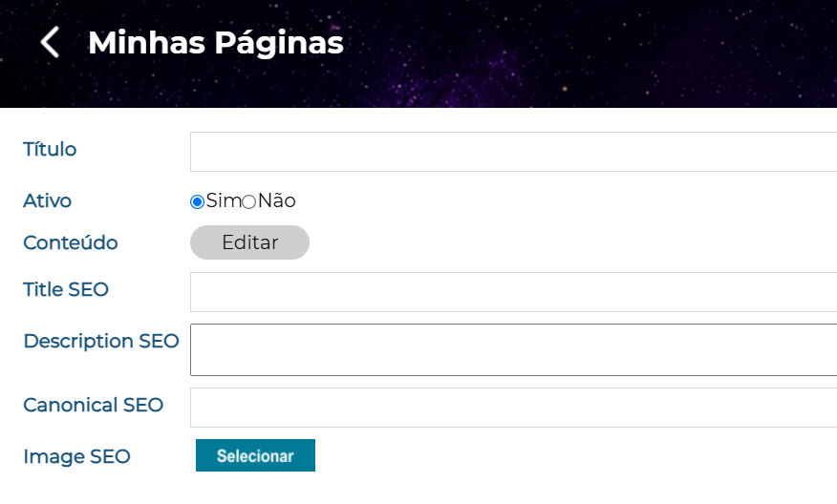Choose an SEO image with Selecionar
This screenshot has width=837, height=504.
coord(255,455)
